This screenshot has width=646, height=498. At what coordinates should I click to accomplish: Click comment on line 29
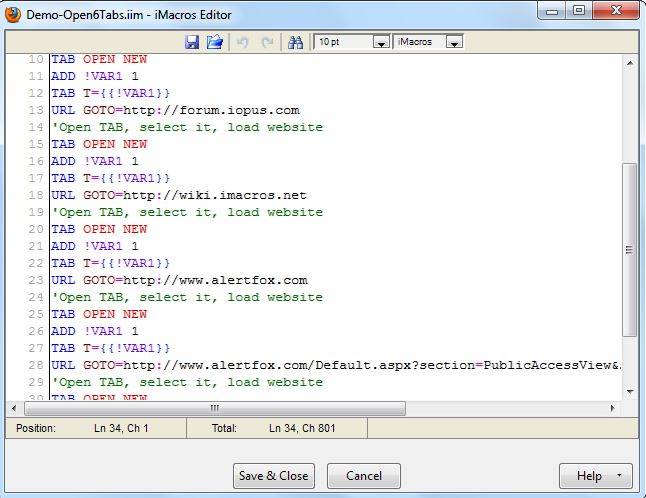[x=187, y=382]
